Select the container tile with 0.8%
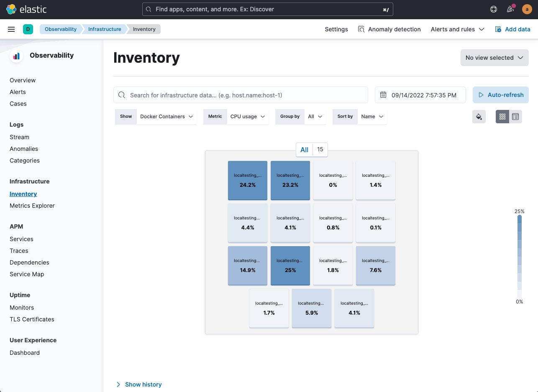The height and width of the screenshot is (392, 538). pos(333,223)
